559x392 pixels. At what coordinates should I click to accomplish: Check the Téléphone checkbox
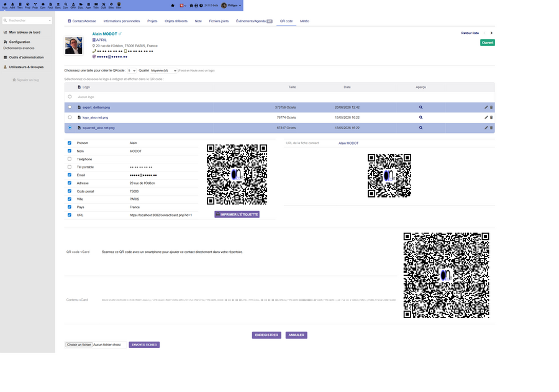point(70,159)
